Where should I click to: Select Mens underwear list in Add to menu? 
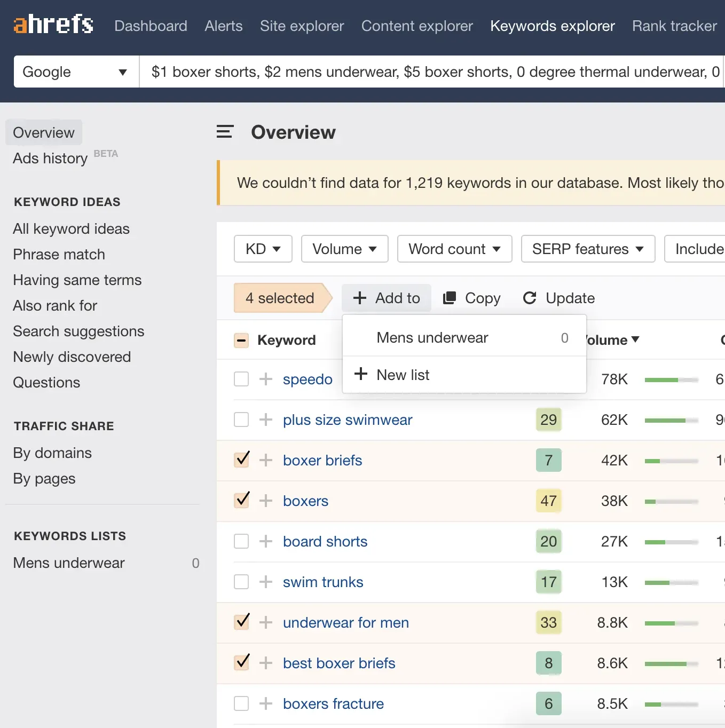tap(432, 338)
